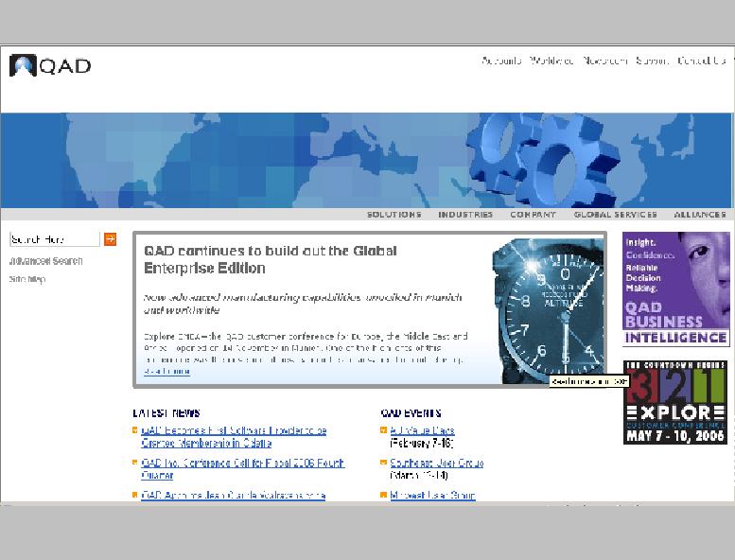735x560 pixels.
Task: Open the Industries menu
Action: (464, 215)
